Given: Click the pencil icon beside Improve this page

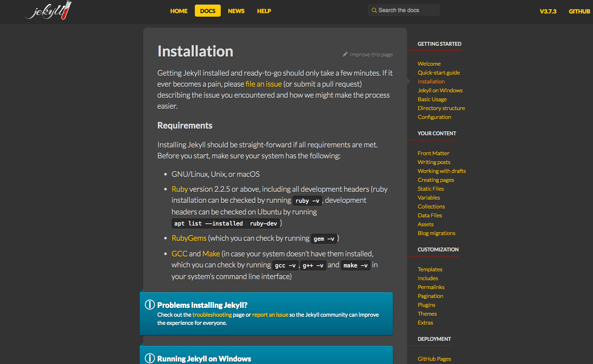Looking at the screenshot, I should coord(345,54).
